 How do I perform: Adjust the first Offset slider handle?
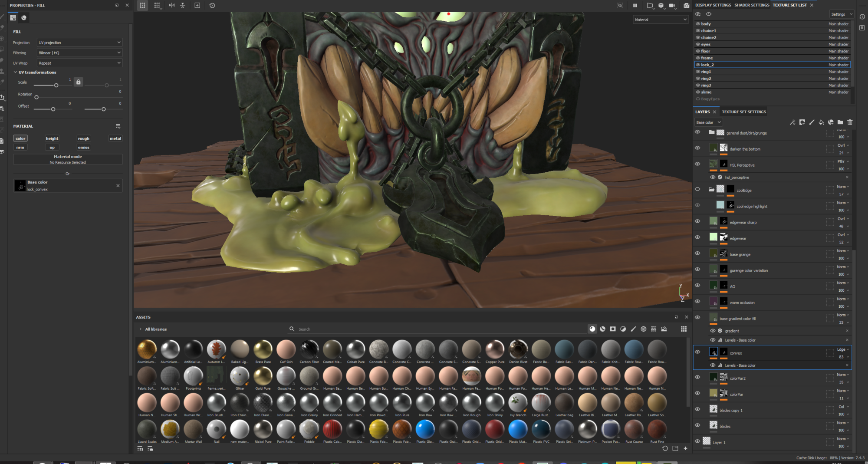point(53,109)
